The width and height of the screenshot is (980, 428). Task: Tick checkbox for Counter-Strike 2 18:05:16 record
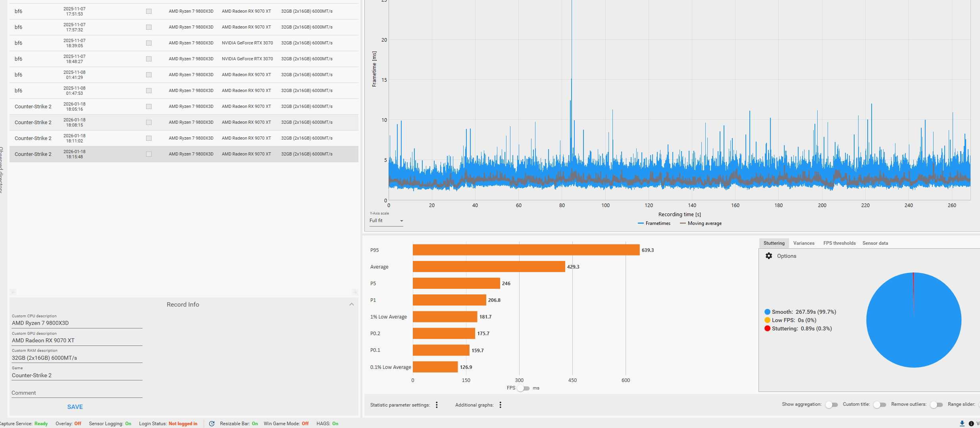(x=149, y=106)
